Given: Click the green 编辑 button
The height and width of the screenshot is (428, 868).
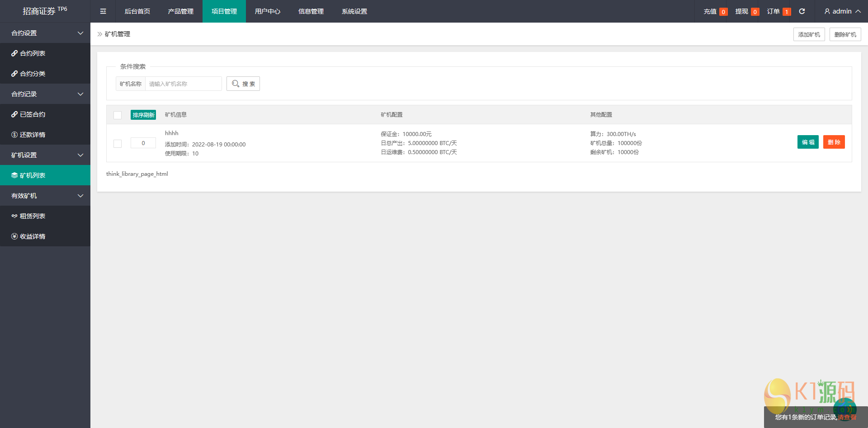Looking at the screenshot, I should [x=808, y=142].
